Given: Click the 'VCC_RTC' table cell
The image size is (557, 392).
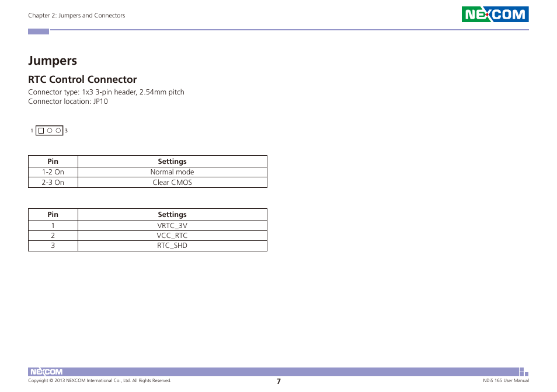Looking at the screenshot, I should point(172,236).
